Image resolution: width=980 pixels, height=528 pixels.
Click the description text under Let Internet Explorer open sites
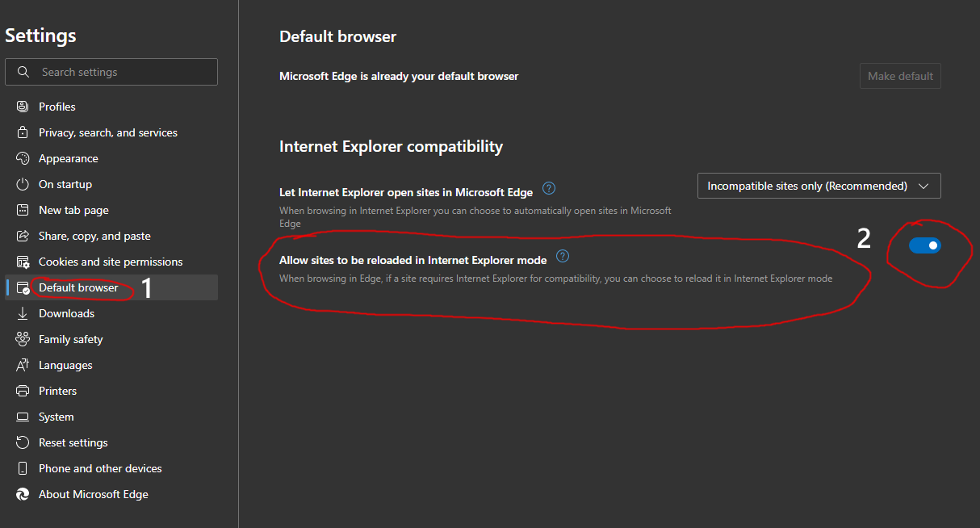475,217
